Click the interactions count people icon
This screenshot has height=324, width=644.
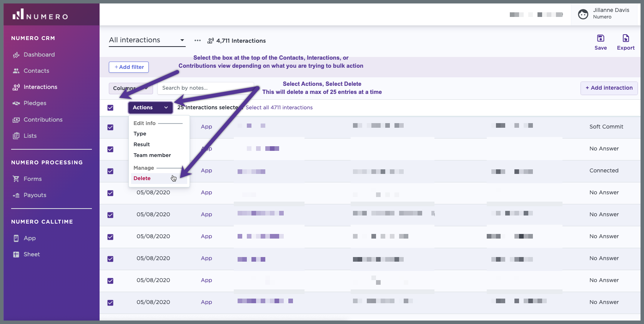pos(211,41)
